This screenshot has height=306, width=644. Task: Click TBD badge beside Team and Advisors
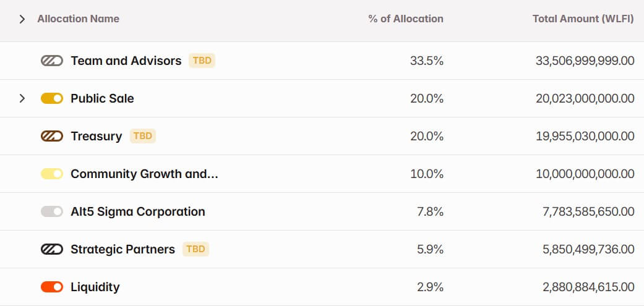click(202, 61)
